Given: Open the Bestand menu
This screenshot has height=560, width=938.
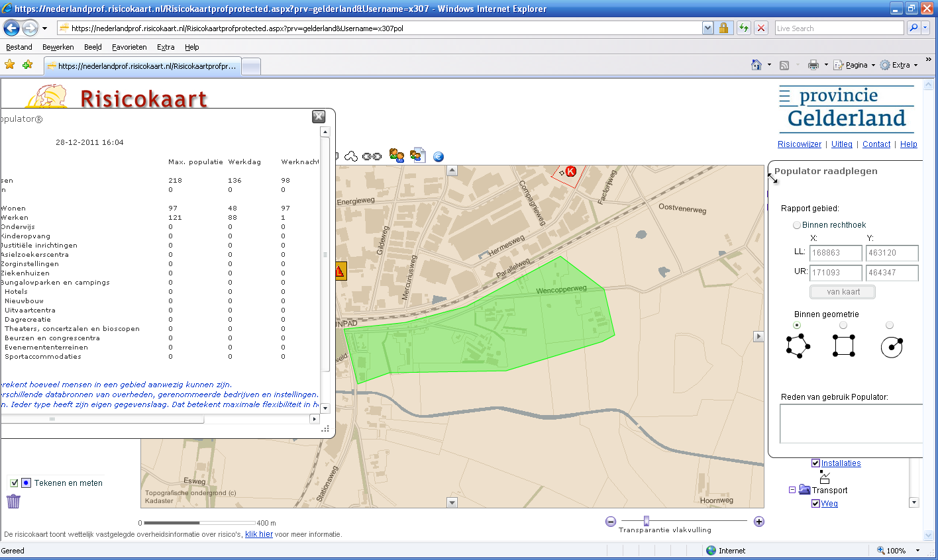Looking at the screenshot, I should pyautogui.click(x=19, y=47).
